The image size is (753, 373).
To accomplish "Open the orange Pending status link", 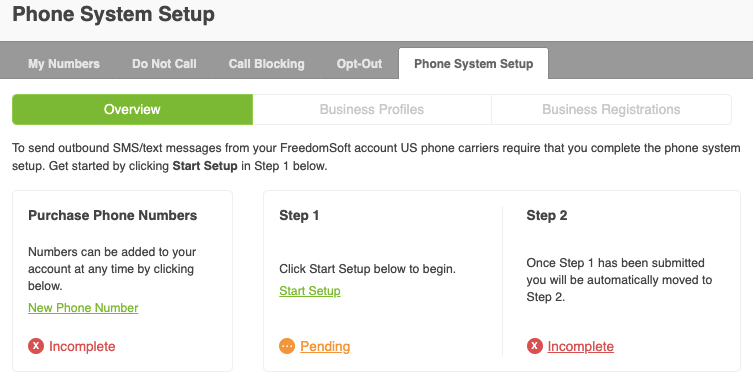I will pyautogui.click(x=325, y=346).
